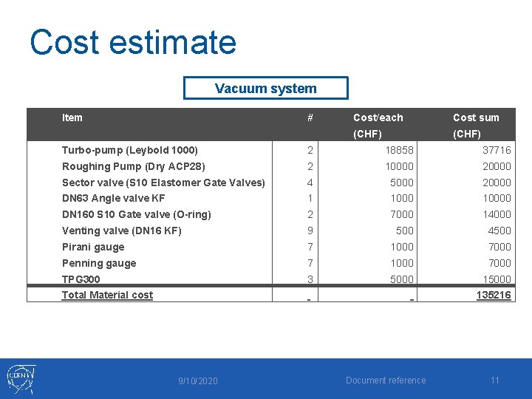Click Pirani gauge cost sum 7000
The height and width of the screenshot is (399, 532).
(x=499, y=248)
